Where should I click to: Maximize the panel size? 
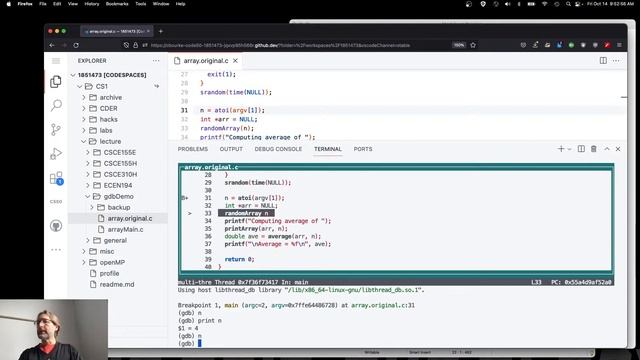(x=607, y=149)
